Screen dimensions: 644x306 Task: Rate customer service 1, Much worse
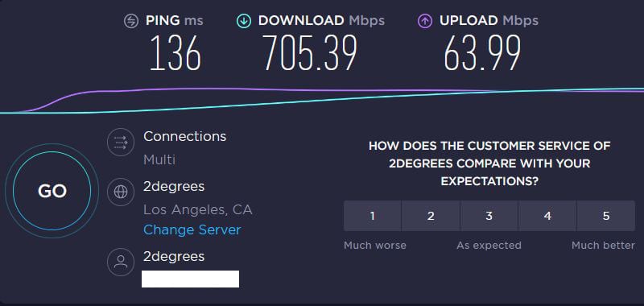click(372, 216)
